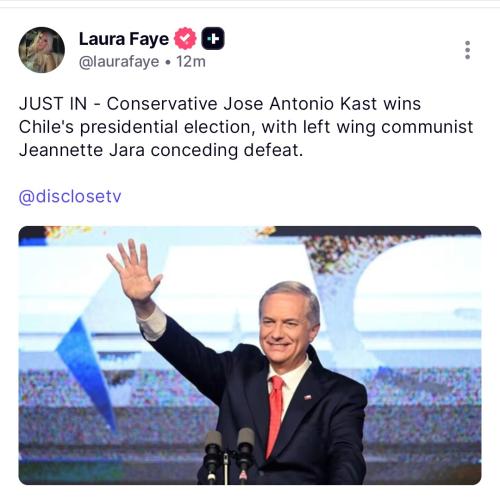Image resolution: width=500 pixels, height=499 pixels.
Task: Click the words Chile's presidential election
Action: pyautogui.click(x=137, y=127)
